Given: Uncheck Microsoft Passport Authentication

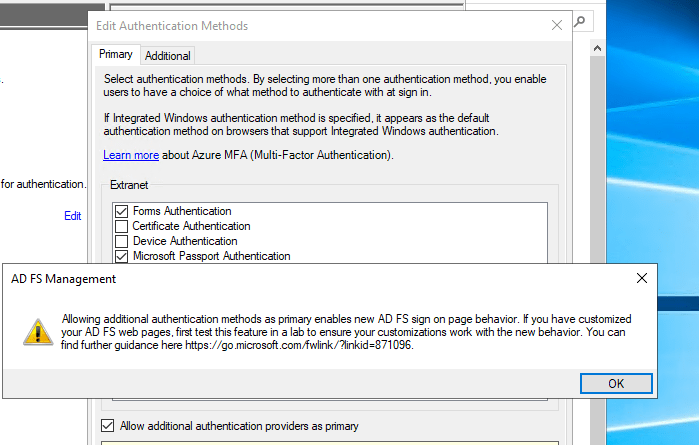Looking at the screenshot, I should pos(121,256).
